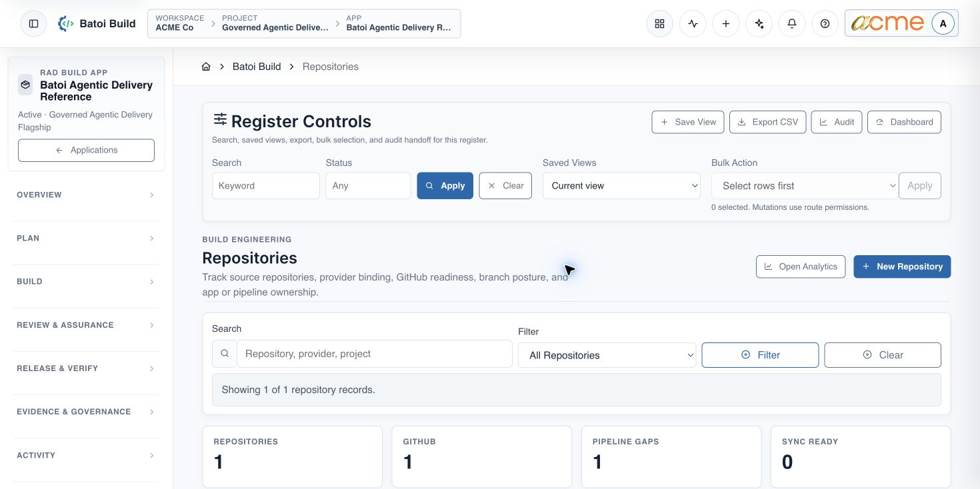Clear the Register Controls search
The width and height of the screenshot is (980, 489).
pyautogui.click(x=505, y=186)
